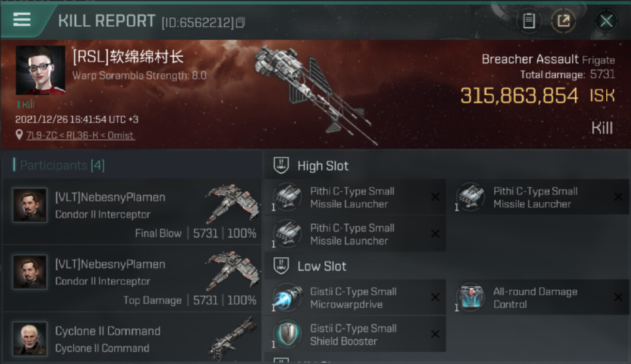
Task: Select the All-round Damage Control icon
Action: [470, 298]
